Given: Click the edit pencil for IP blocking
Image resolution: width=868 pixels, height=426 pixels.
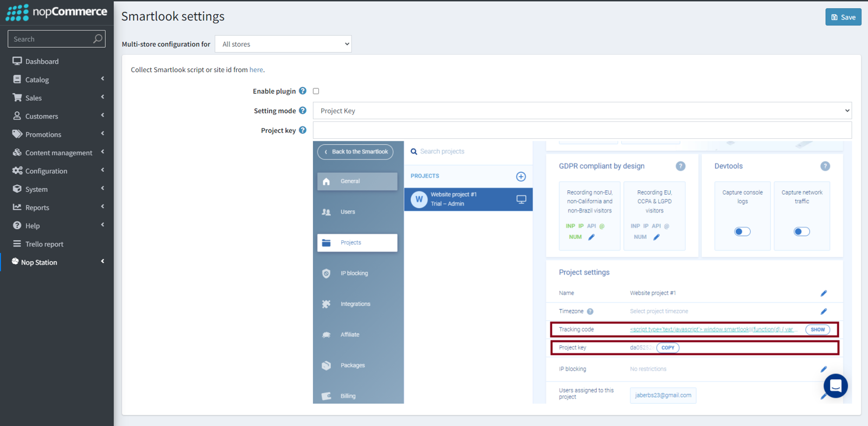Looking at the screenshot, I should [x=824, y=369].
